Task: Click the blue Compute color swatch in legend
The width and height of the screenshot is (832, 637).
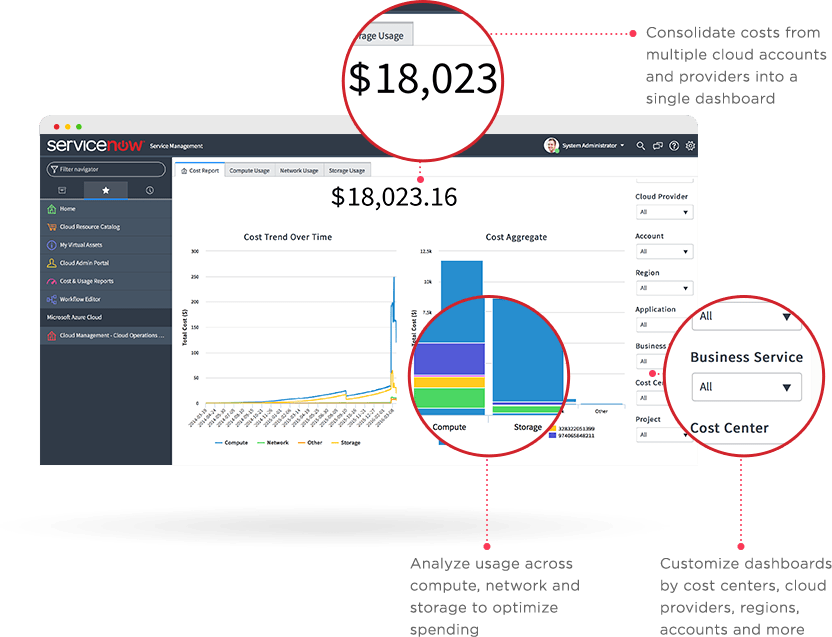Action: [218, 441]
